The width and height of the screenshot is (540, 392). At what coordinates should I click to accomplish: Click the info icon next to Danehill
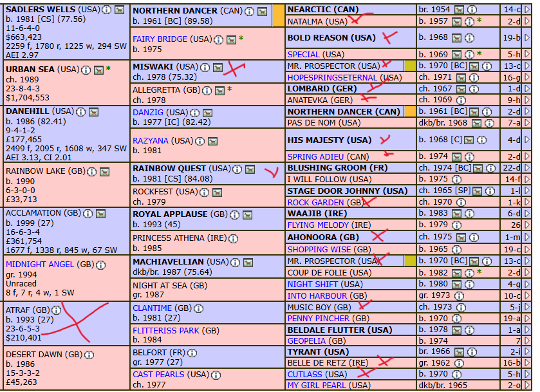(82, 111)
